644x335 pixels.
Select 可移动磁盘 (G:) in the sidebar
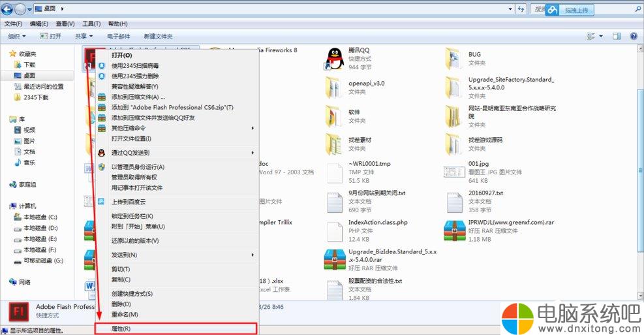click(38, 261)
